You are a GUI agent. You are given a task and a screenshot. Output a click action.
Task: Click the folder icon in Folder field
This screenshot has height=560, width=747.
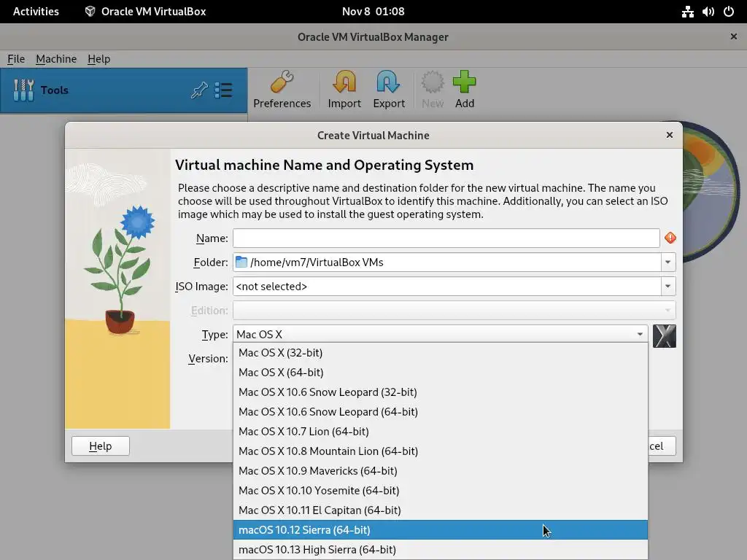point(242,262)
